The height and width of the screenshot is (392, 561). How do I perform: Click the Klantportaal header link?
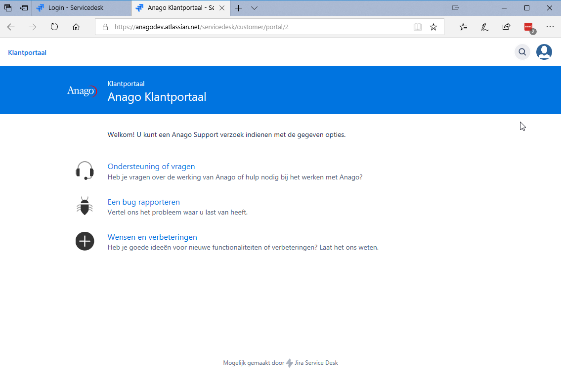[27, 52]
